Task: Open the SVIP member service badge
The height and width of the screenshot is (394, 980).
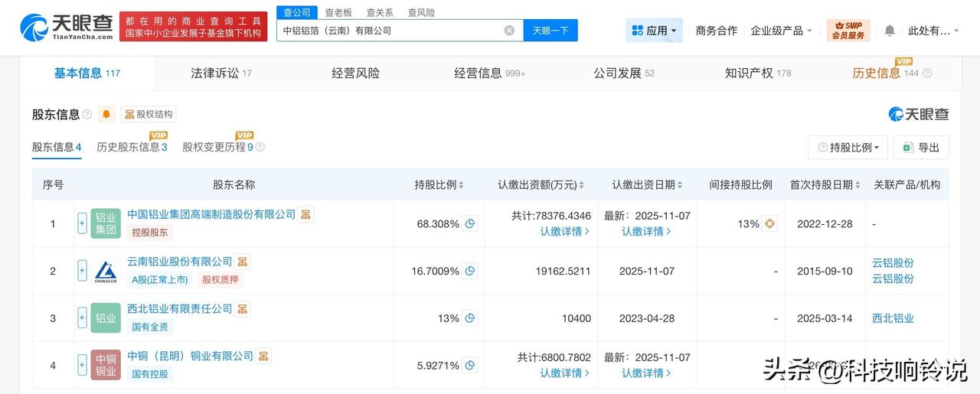Action: (x=848, y=31)
